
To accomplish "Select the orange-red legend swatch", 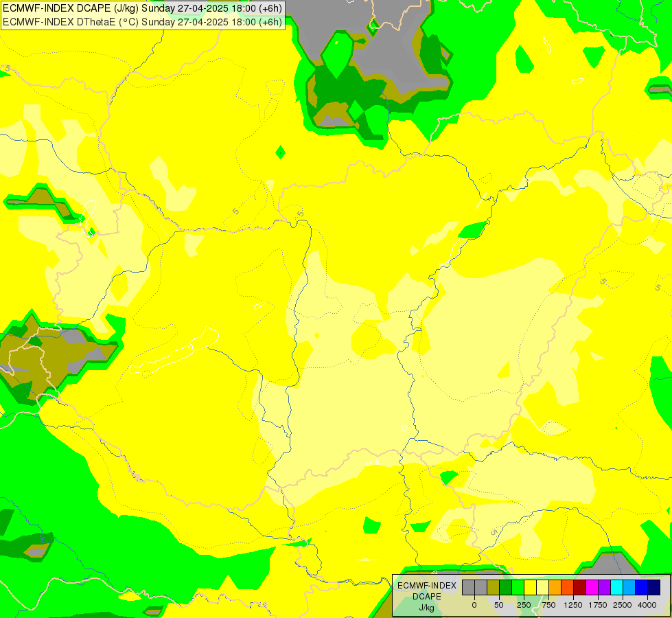I will [x=568, y=587].
